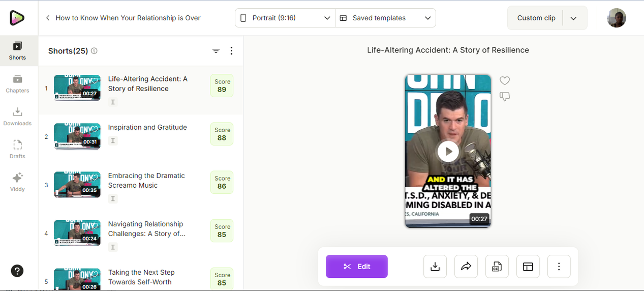Viewport: 644px width, 291px height.
Task: Play the preview video
Action: tap(448, 151)
